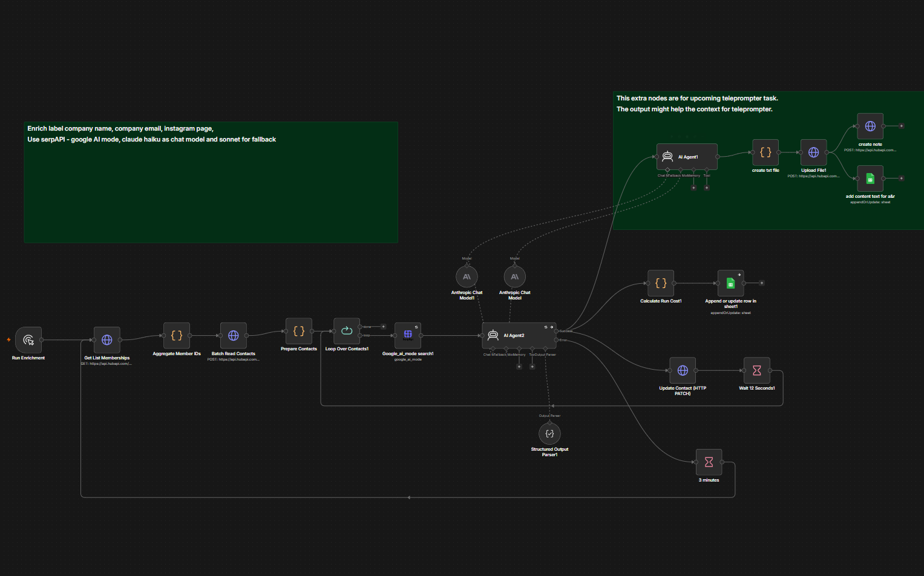Add a Tool sub-node to AI Agent1
The image size is (924, 576).
(707, 188)
